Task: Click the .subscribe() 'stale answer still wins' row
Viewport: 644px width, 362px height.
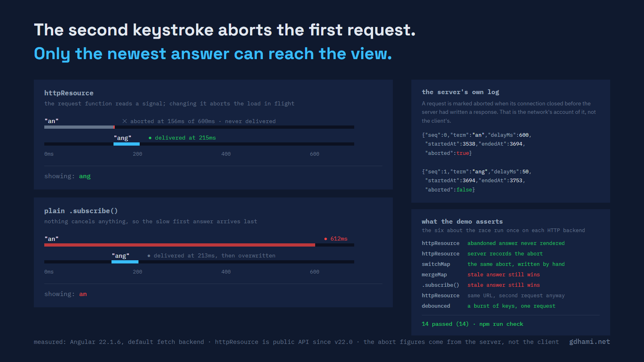Action: pos(504,285)
